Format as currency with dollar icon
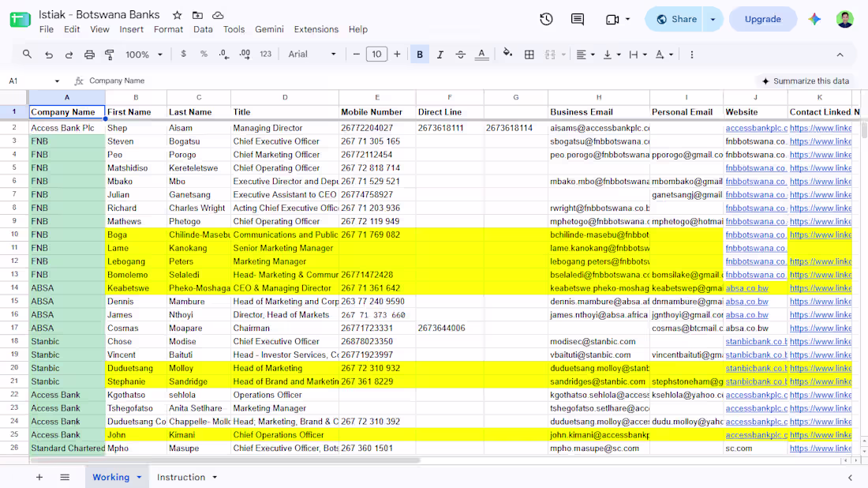 (183, 54)
